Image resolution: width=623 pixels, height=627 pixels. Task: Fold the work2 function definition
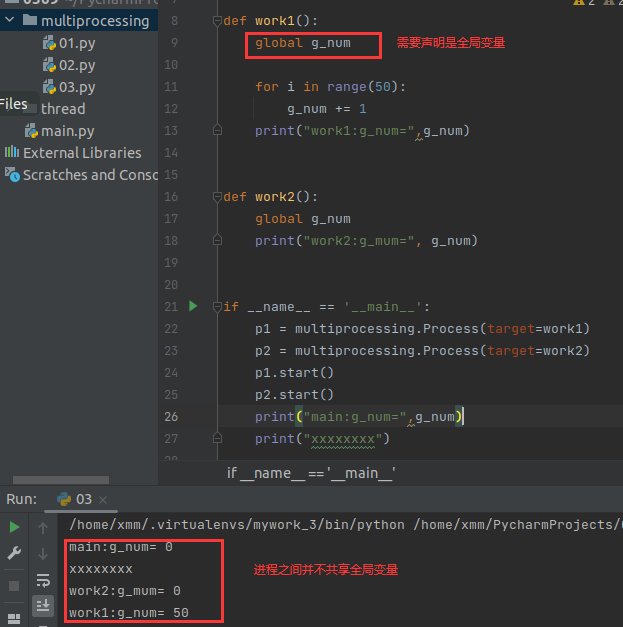coord(217,196)
